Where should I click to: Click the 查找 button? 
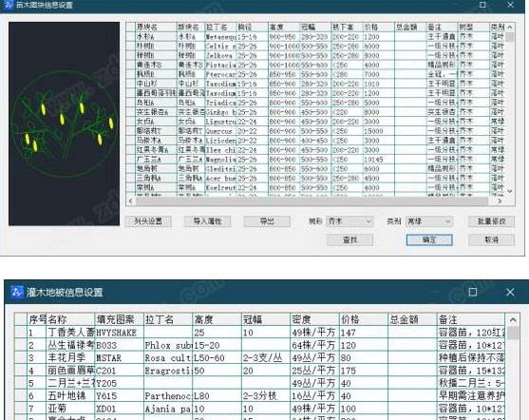click(350, 240)
